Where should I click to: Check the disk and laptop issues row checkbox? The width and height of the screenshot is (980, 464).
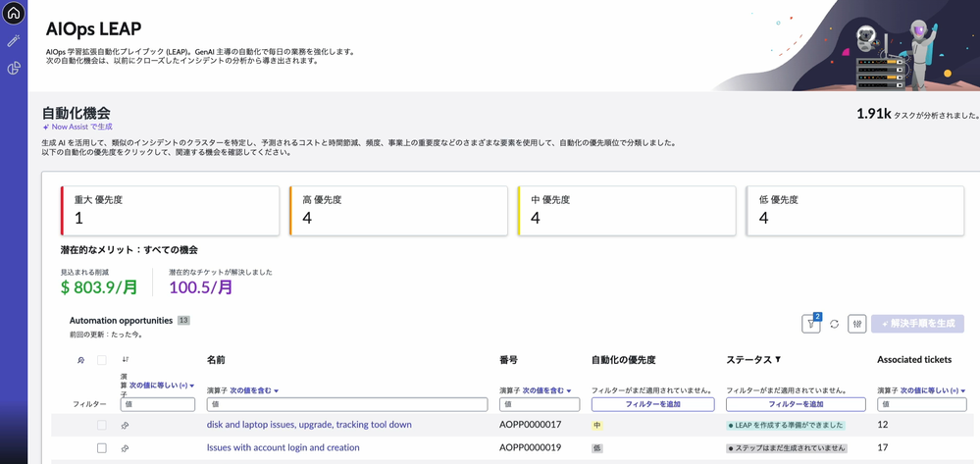(102, 425)
